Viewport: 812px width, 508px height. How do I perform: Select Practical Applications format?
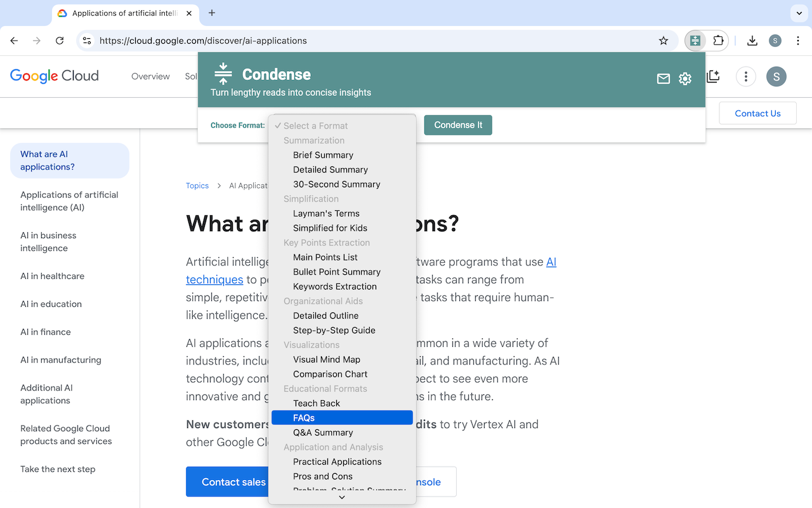[x=343, y=462]
